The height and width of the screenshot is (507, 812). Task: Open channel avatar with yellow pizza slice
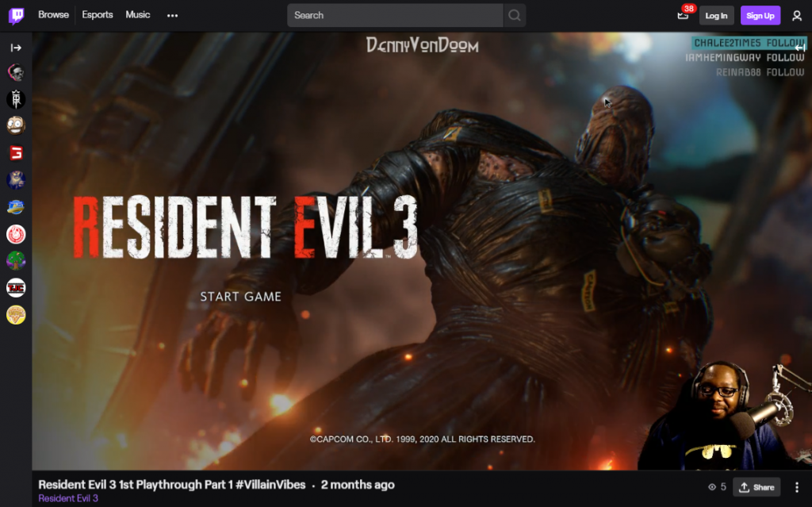[16, 315]
